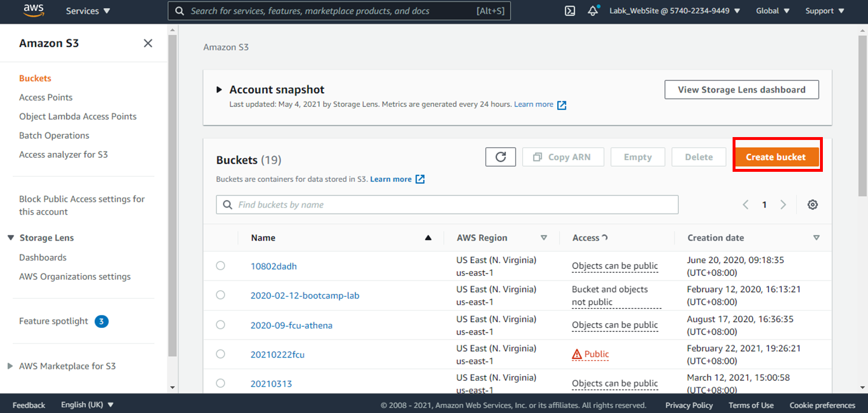Viewport: 868px width, 413px height.
Task: Click View Storage Lens dashboard button
Action: [742, 90]
